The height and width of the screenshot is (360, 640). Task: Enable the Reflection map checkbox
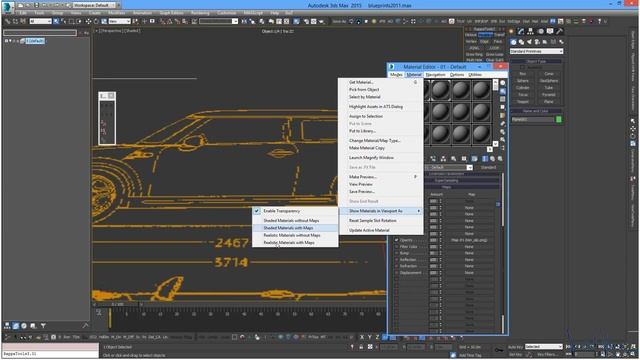(396, 260)
